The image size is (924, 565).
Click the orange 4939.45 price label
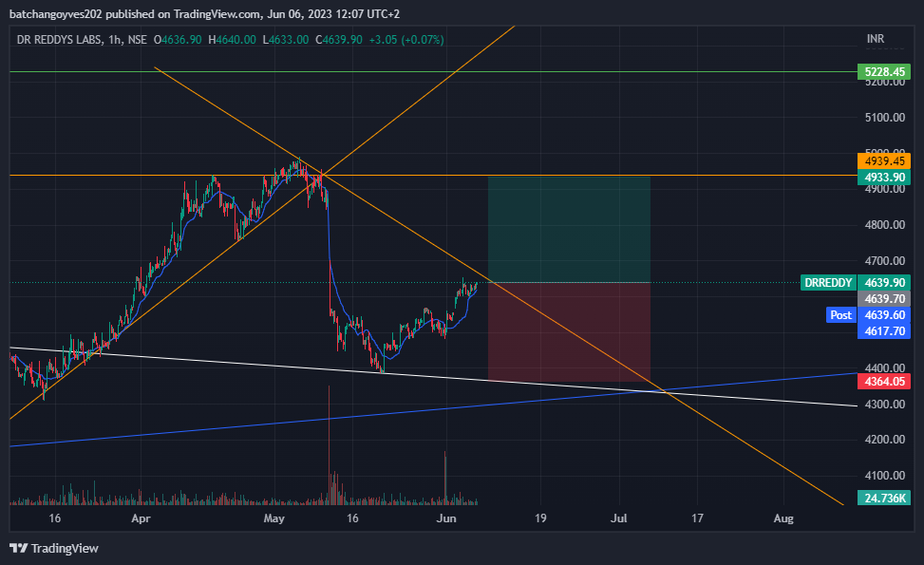884,160
